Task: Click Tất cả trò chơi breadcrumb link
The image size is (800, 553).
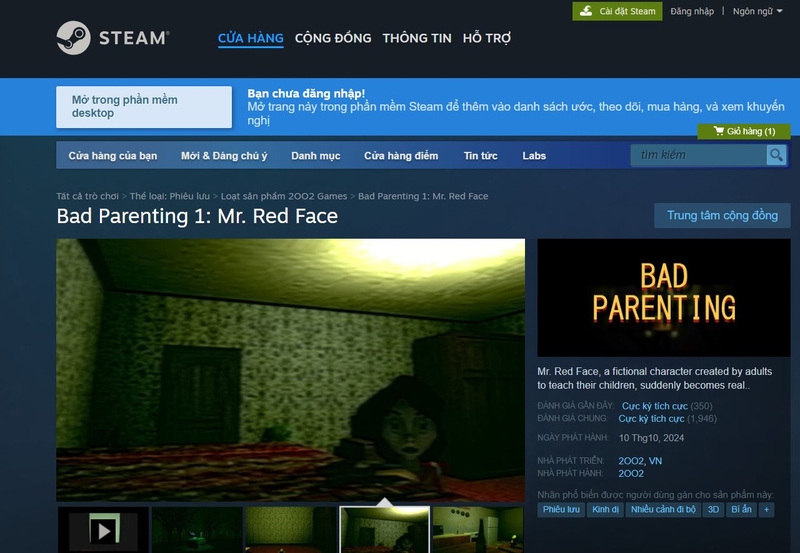Action: point(87,196)
